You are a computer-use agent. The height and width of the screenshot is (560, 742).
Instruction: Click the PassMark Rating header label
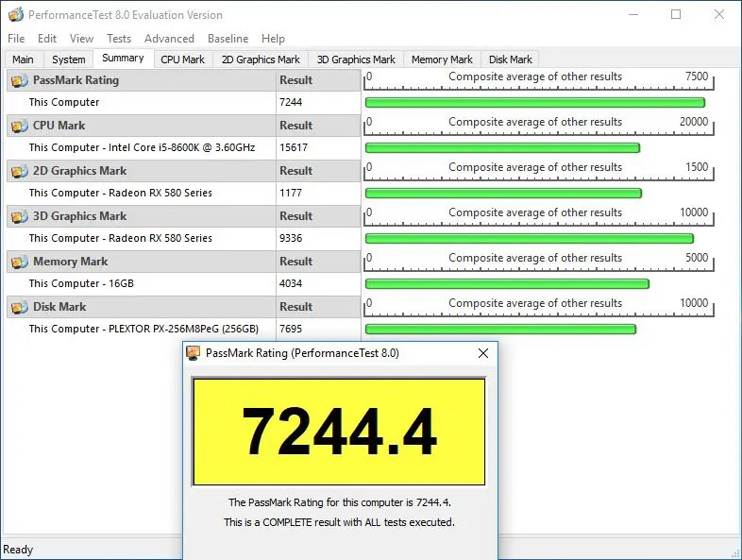pos(76,80)
